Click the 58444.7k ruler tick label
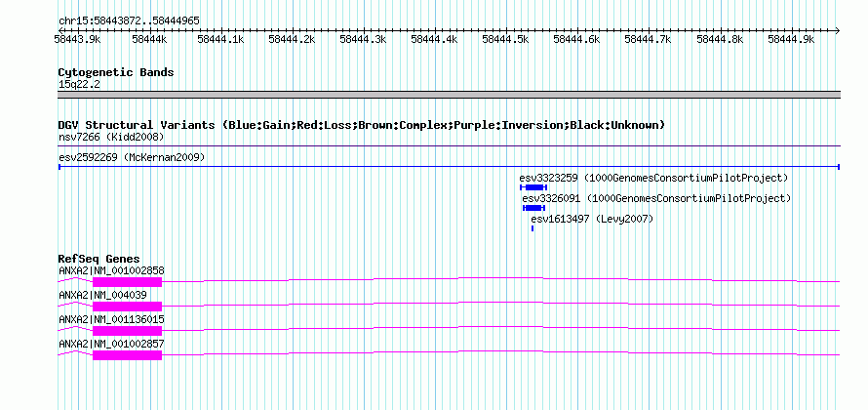 (x=648, y=39)
